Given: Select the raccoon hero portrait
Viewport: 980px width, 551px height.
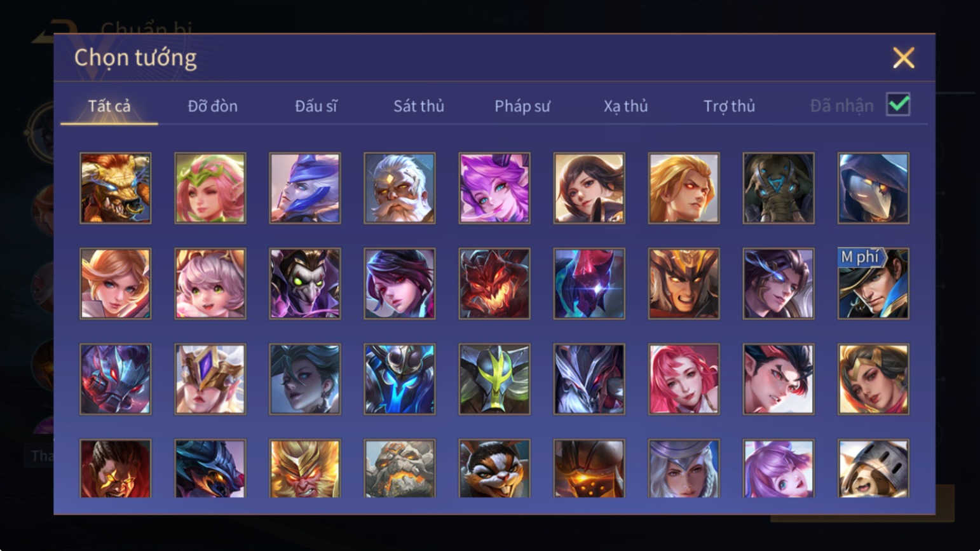Looking at the screenshot, I should 494,468.
